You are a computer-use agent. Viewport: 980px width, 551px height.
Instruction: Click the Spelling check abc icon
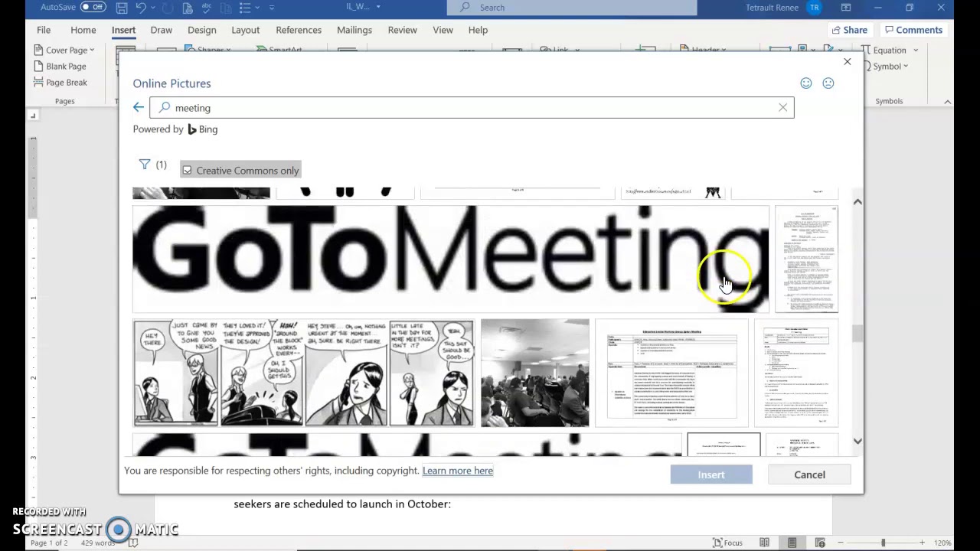pos(207,8)
